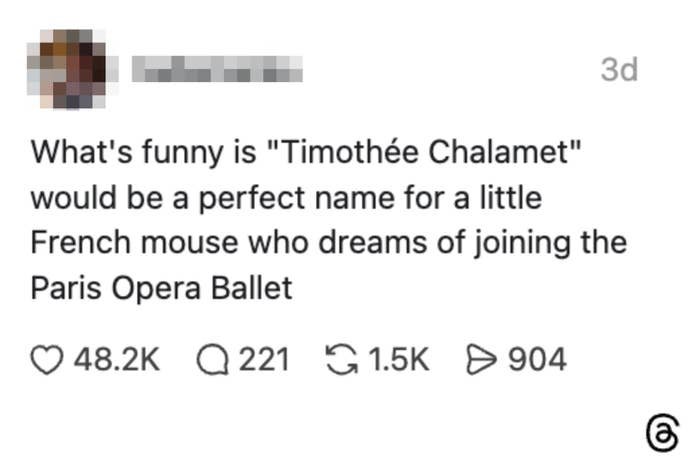Image resolution: width=700 pixels, height=466 pixels.
Task: Click the words "Paris Opera Ballet"
Action: click(161, 289)
